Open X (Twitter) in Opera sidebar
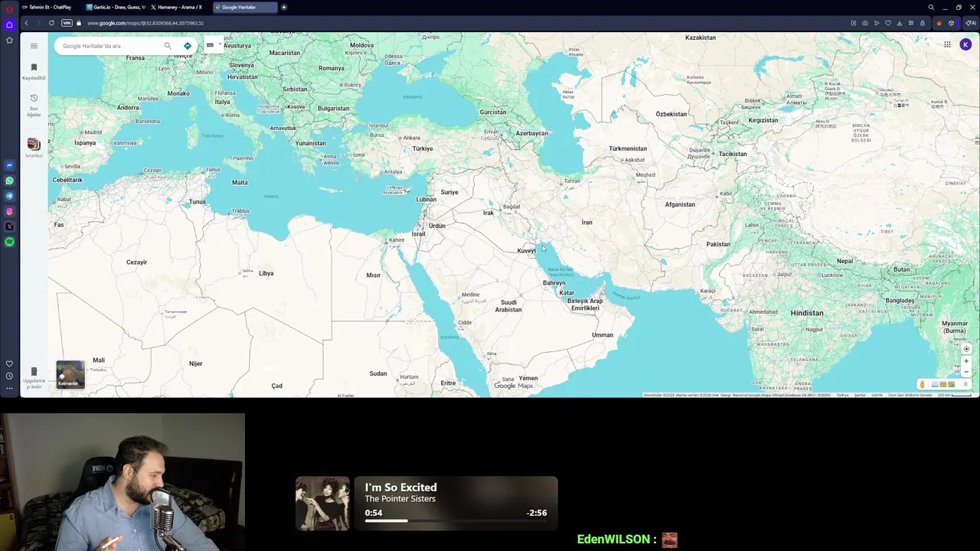The width and height of the screenshot is (980, 551). coord(9,227)
